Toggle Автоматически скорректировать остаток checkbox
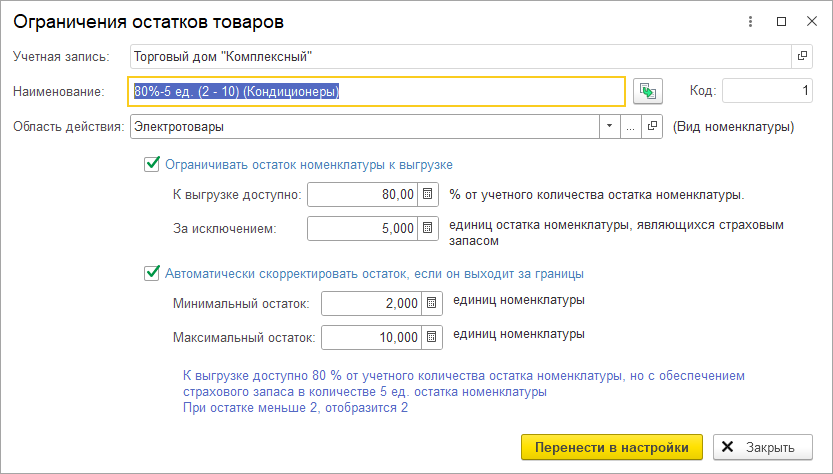Screen dimensions: 833x474 click(x=152, y=272)
